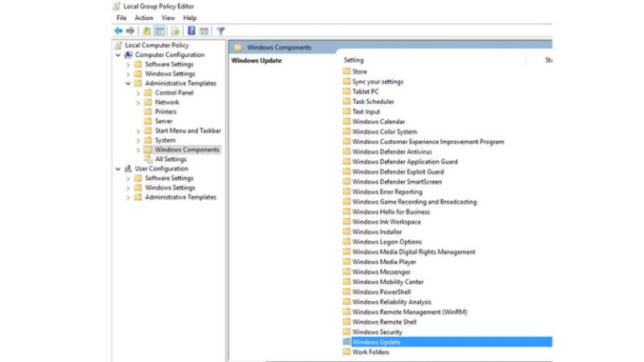Click the Back arrow toolbar icon
This screenshot has width=644, height=362.
[x=118, y=31]
